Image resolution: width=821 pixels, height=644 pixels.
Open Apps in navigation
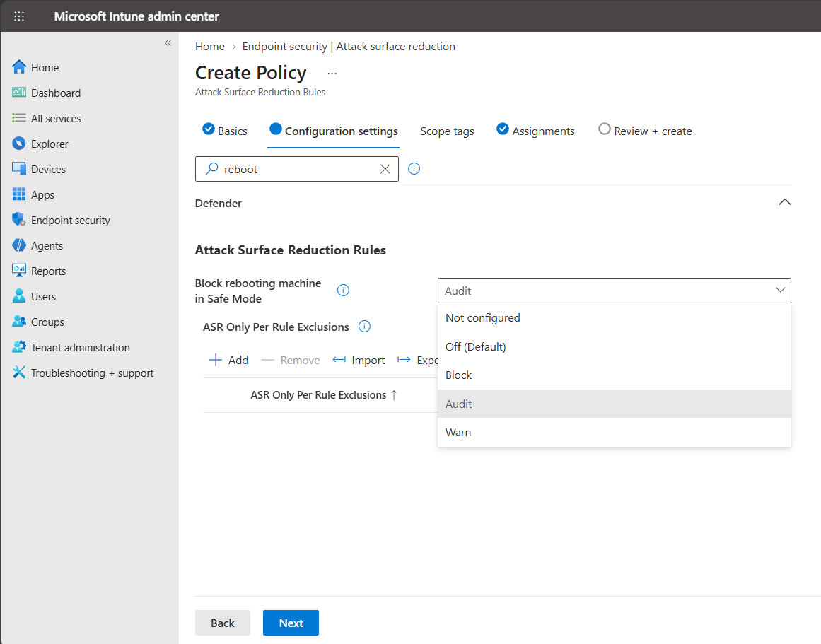pos(42,195)
